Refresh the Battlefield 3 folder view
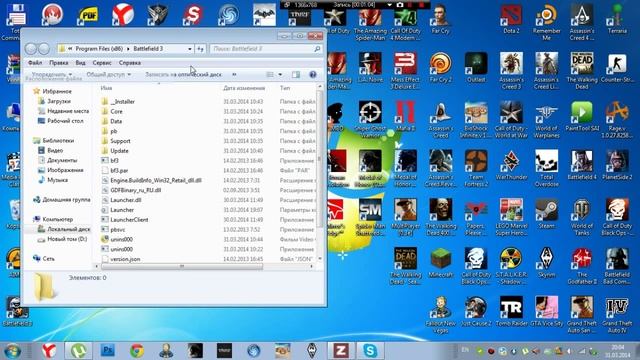The height and width of the screenshot is (360, 640). click(200, 49)
